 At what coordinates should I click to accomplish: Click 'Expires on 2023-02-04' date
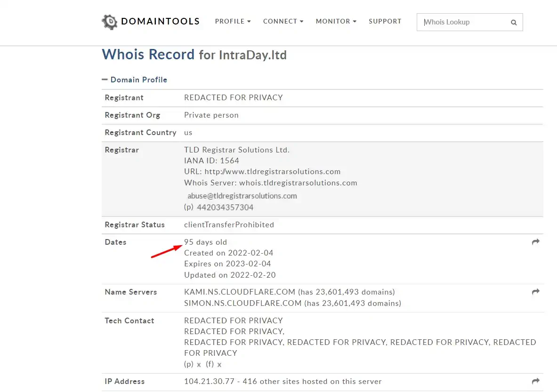(x=227, y=264)
